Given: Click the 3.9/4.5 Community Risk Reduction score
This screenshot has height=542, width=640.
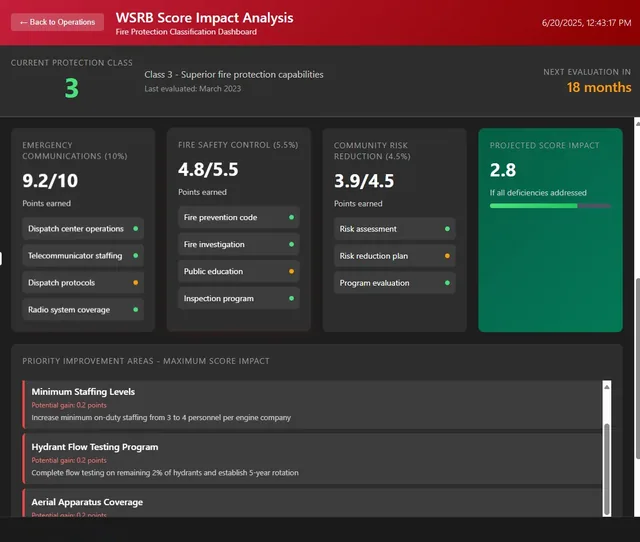Looking at the screenshot, I should pos(364,181).
